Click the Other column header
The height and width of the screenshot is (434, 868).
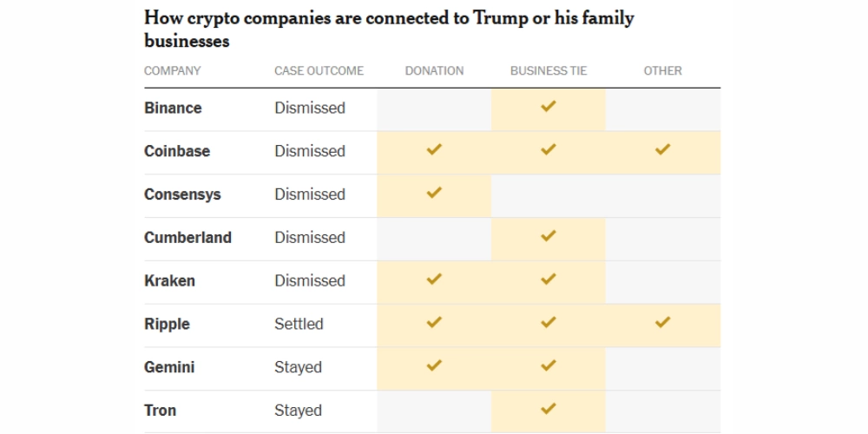click(x=662, y=70)
